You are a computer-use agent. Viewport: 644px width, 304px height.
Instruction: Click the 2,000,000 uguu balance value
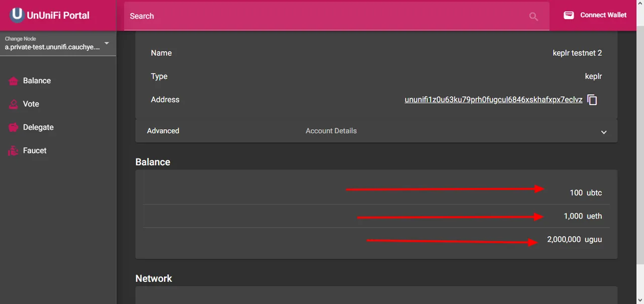tap(575, 240)
